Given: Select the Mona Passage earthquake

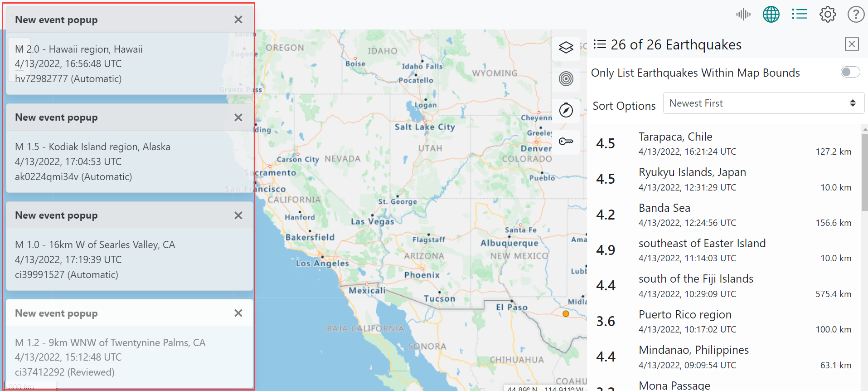Looking at the screenshot, I should click(723, 385).
